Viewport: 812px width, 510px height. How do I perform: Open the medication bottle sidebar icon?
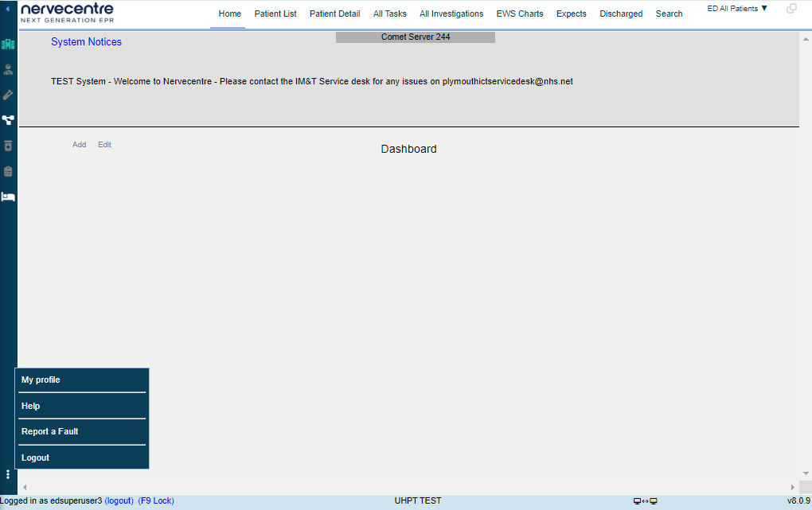[8, 146]
